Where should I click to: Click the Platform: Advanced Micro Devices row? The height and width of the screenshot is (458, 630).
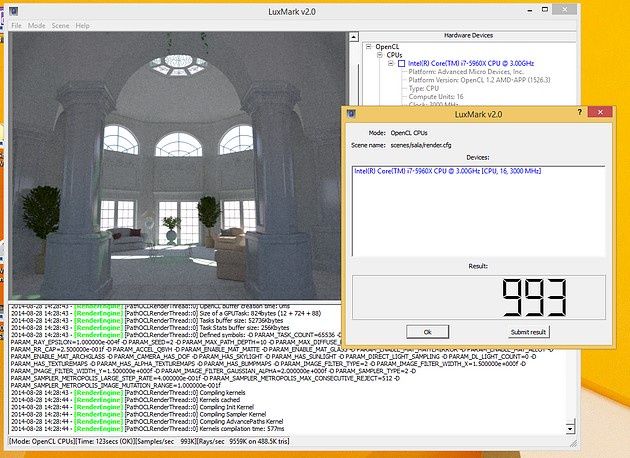466,72
